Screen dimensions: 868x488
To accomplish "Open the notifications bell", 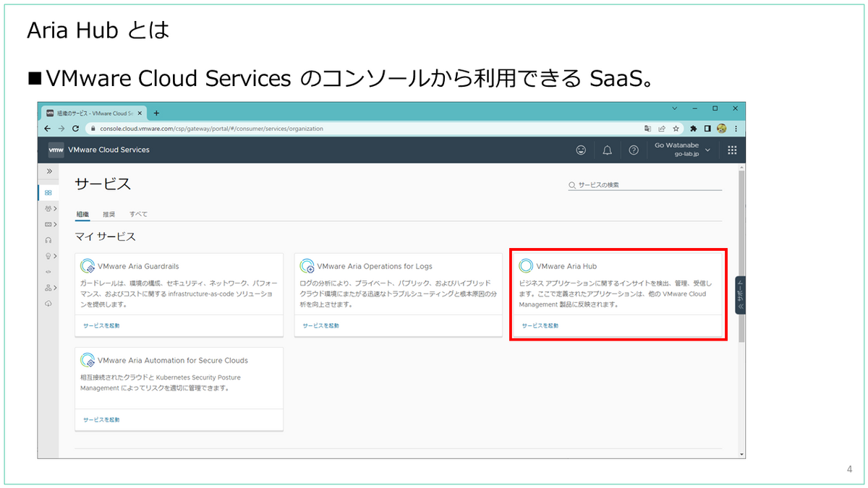I will pos(608,150).
